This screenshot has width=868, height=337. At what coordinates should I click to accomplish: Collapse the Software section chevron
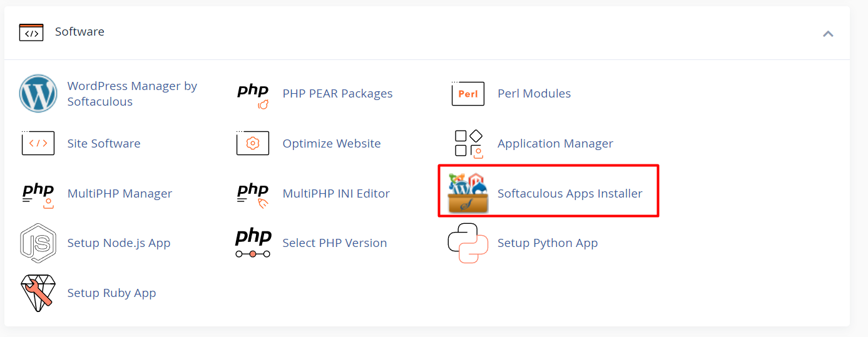pyautogui.click(x=828, y=33)
